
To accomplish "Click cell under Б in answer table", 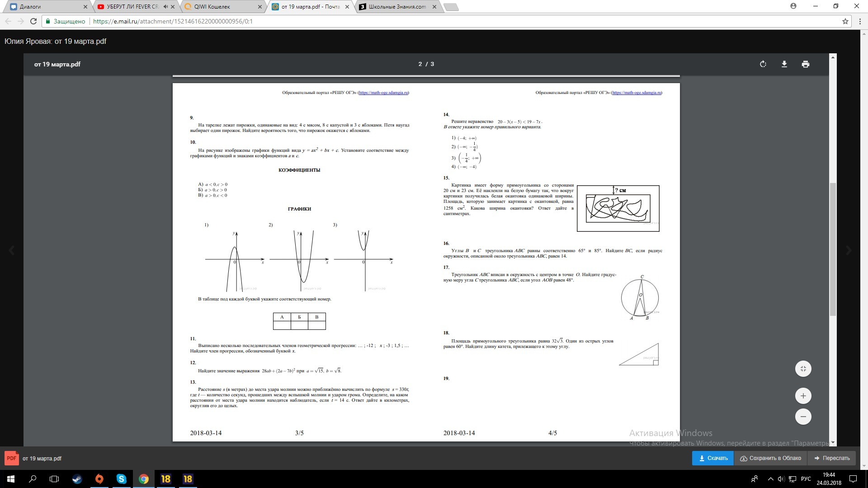I will tap(299, 325).
